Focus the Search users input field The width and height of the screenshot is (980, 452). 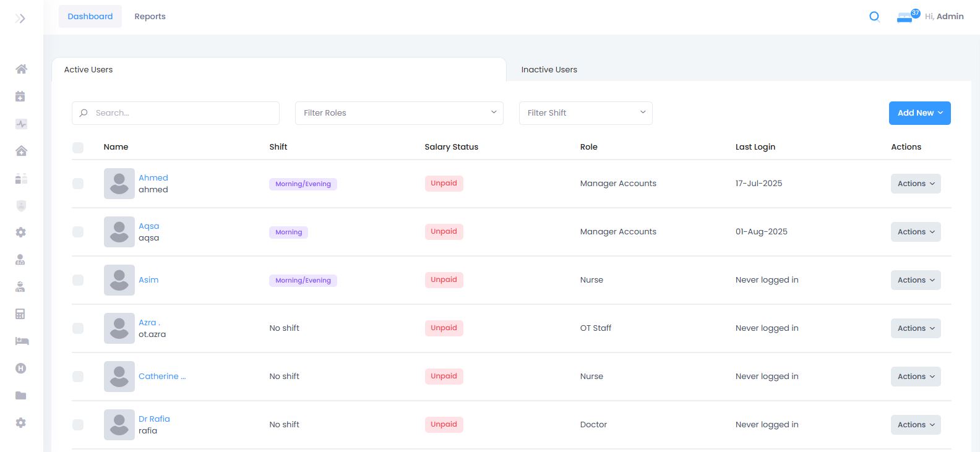[176, 113]
